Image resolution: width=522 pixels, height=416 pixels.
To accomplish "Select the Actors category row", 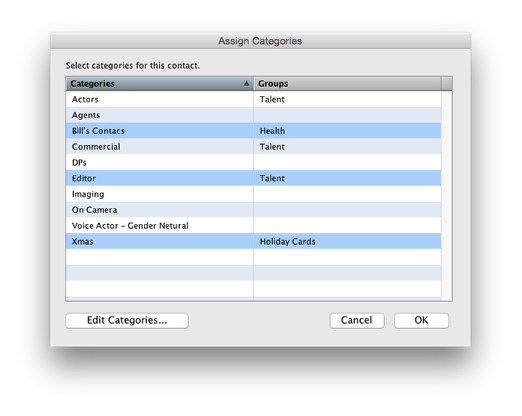I will click(x=253, y=99).
